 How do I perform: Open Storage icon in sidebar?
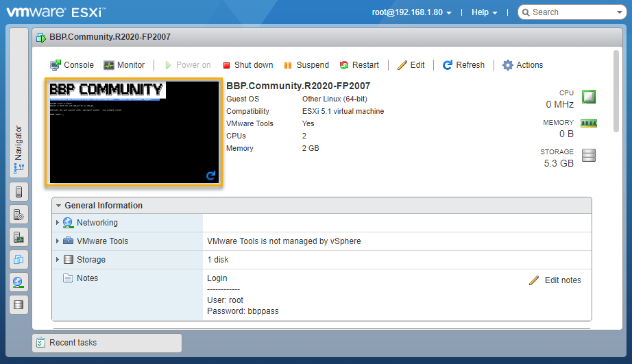pos(19,305)
